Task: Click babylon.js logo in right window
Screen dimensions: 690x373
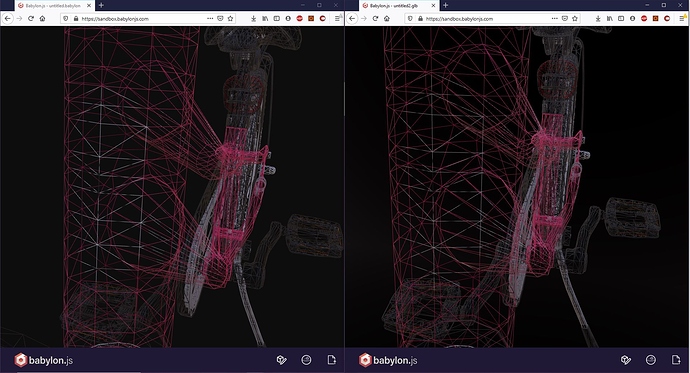Action: [388, 360]
